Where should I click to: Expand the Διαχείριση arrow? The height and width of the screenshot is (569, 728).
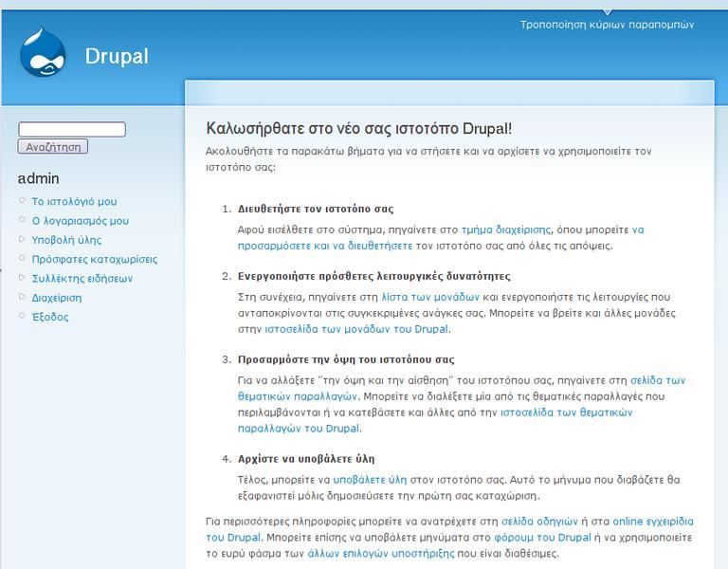pyautogui.click(x=22, y=297)
